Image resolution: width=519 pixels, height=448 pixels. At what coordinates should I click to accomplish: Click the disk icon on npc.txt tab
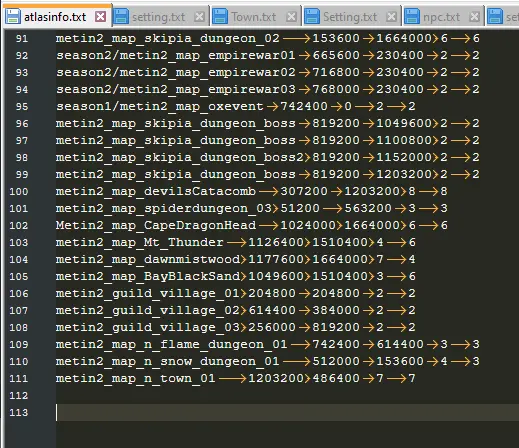tap(412, 17)
